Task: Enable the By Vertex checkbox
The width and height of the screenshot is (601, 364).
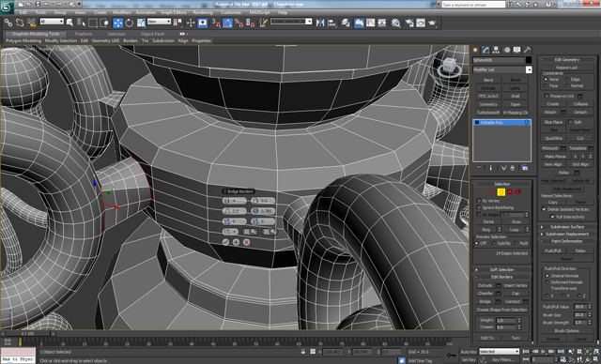Action: (x=479, y=201)
